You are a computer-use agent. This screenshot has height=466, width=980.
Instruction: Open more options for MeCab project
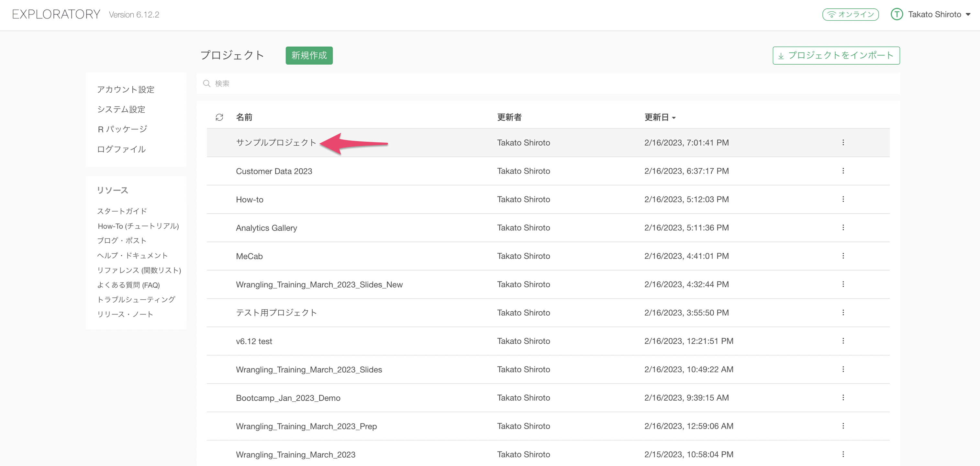[843, 256]
